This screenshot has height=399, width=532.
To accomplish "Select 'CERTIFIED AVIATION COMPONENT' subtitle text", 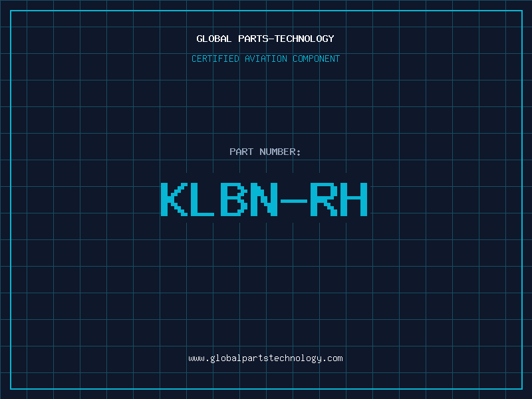I will pyautogui.click(x=265, y=59).
